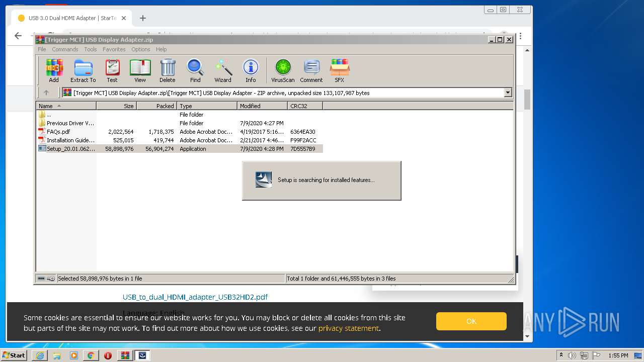644x362 pixels.
Task: Click the Add toolbar icon in WinRAR
Action: point(54,70)
